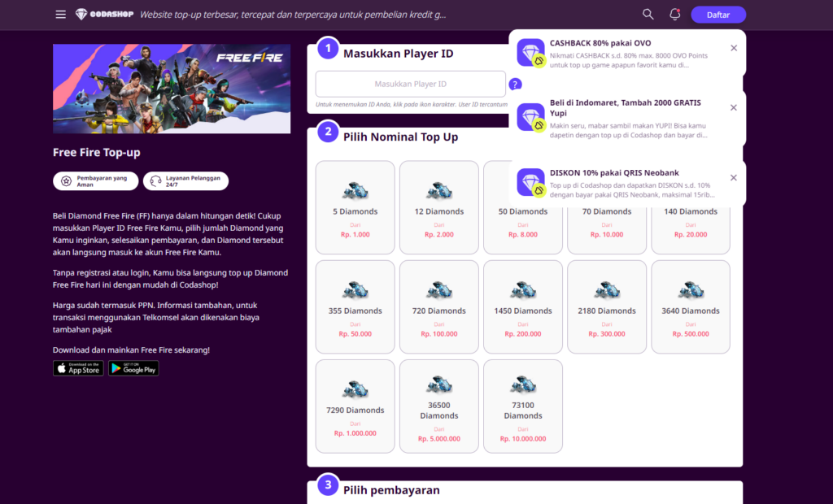Click the diamond icon above 355 Diamonds
The image size is (833, 504).
(355, 290)
